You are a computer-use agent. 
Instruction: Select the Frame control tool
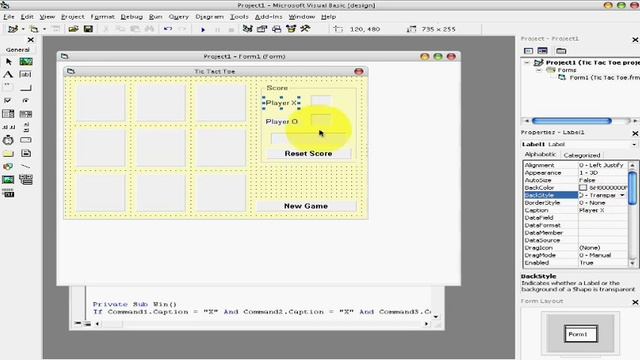[x=8, y=87]
